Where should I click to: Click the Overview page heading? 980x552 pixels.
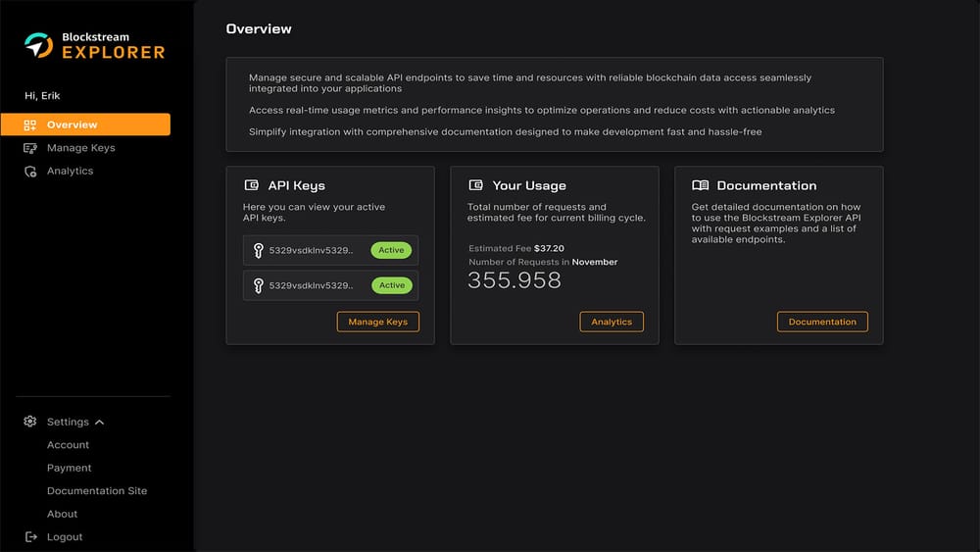[x=259, y=28]
